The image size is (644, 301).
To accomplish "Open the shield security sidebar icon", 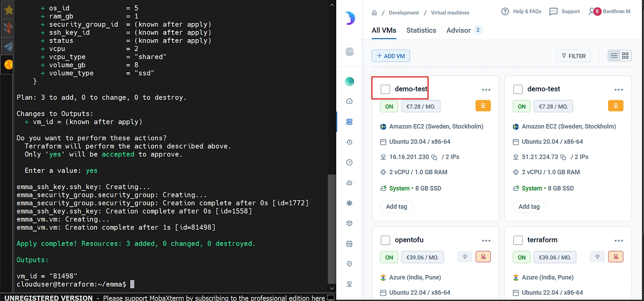I will pyautogui.click(x=349, y=264).
